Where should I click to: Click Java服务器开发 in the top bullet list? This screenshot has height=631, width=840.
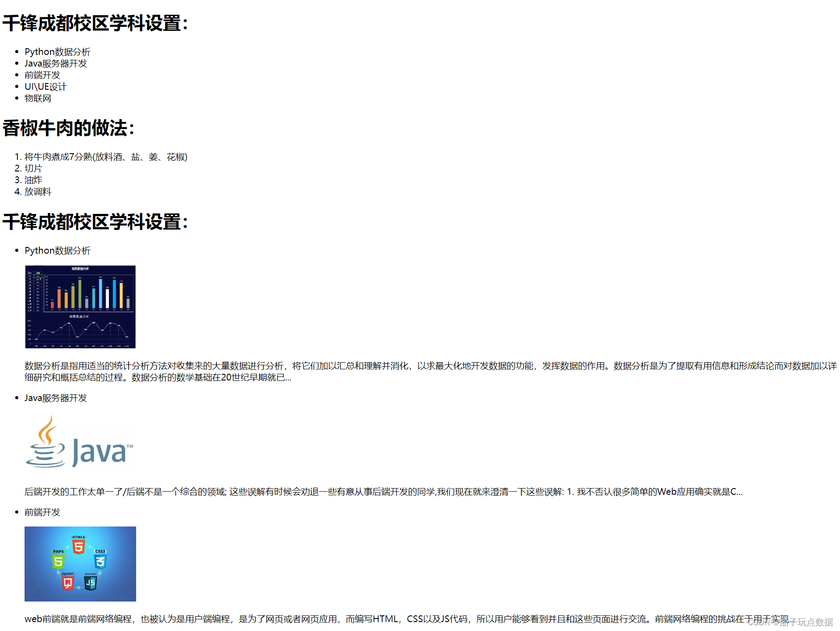click(56, 63)
